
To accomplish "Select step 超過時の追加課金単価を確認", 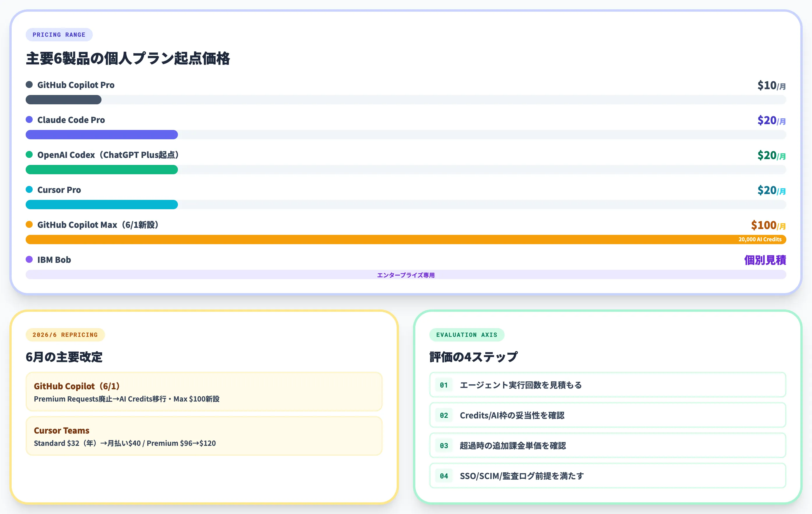I will click(608, 446).
